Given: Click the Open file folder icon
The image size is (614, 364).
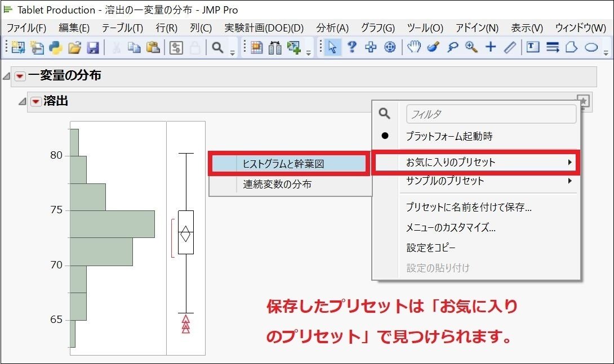Looking at the screenshot, I should click(74, 47).
